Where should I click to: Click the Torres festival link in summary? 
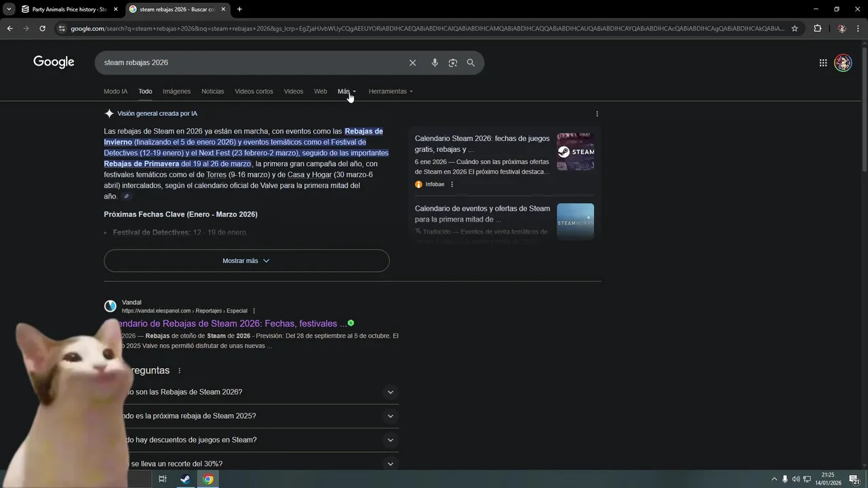(216, 175)
